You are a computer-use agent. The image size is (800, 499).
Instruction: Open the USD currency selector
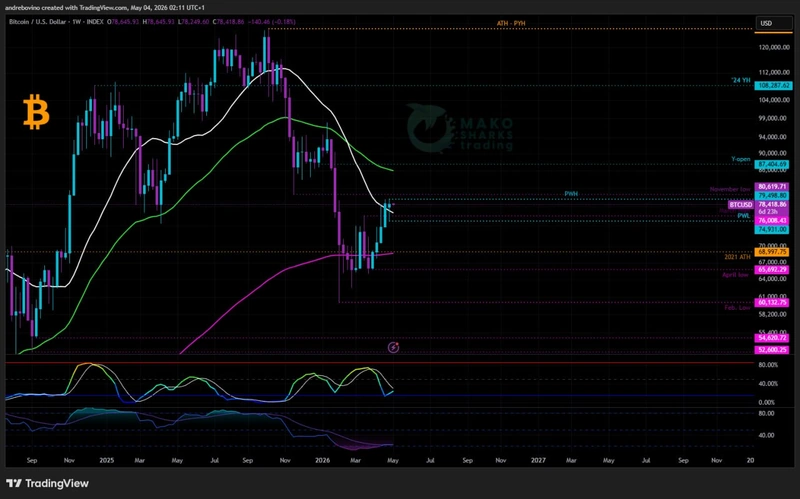pos(773,23)
